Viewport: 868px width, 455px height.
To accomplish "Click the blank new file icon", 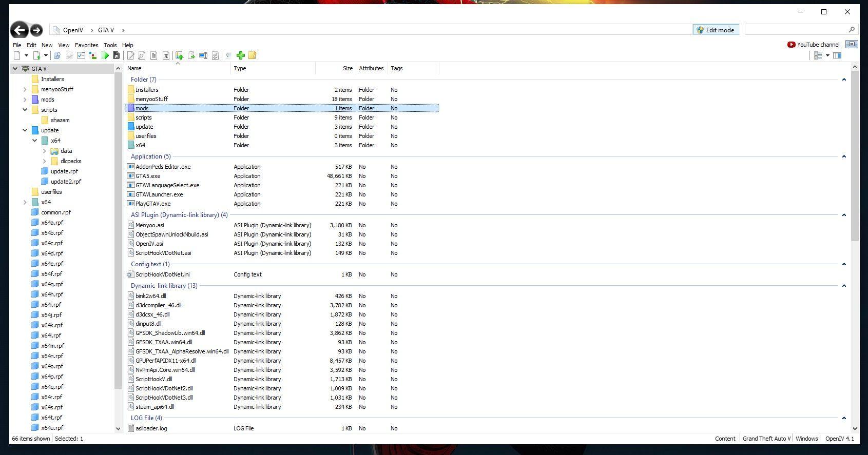I will pos(17,55).
